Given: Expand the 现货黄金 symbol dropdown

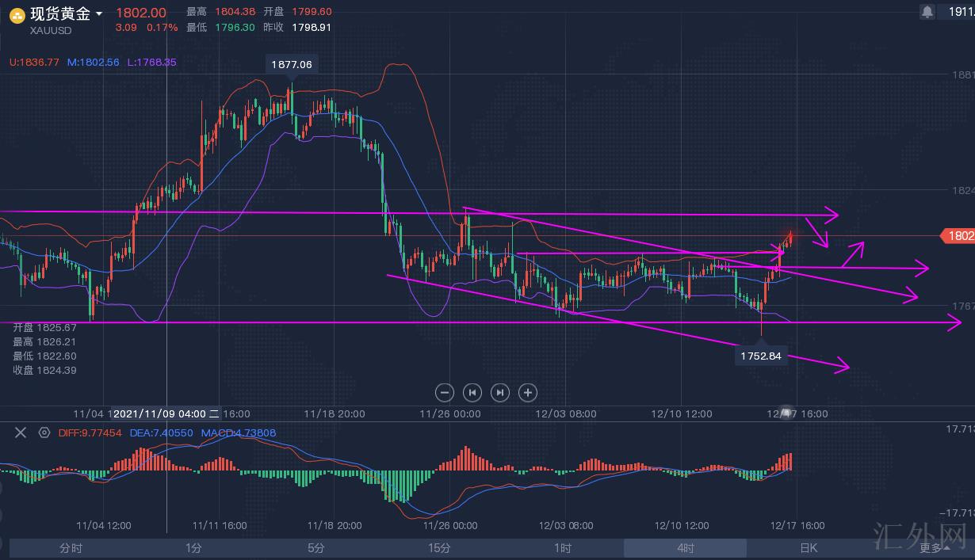Looking at the screenshot, I should coord(99,14).
